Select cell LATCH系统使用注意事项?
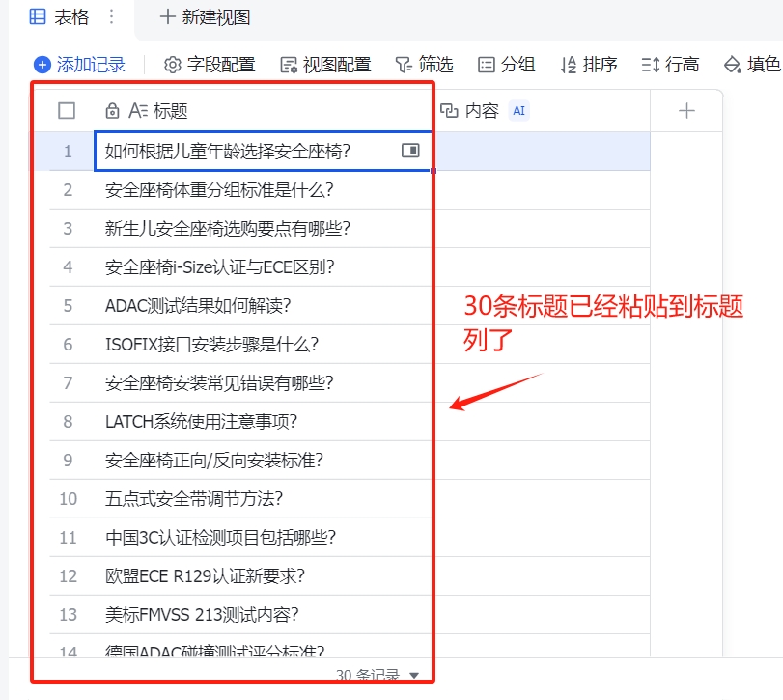 (x=263, y=421)
